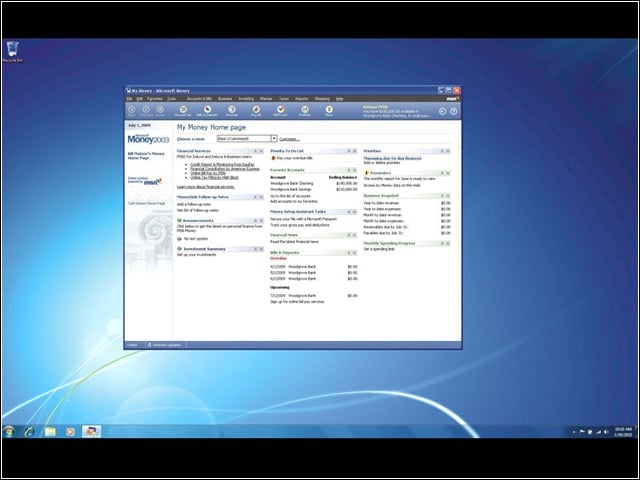Screen dimensions: 640x480
Task: Click the Home toolbar button
Action: tap(160, 110)
